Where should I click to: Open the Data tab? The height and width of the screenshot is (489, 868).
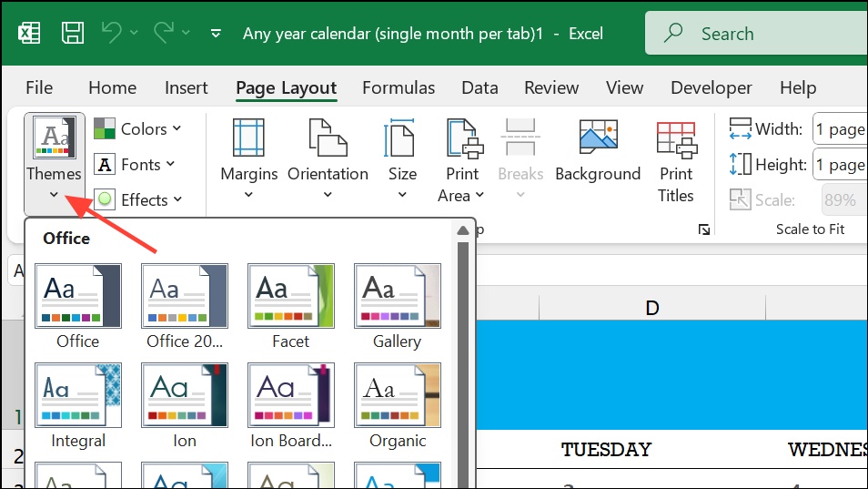tap(479, 87)
